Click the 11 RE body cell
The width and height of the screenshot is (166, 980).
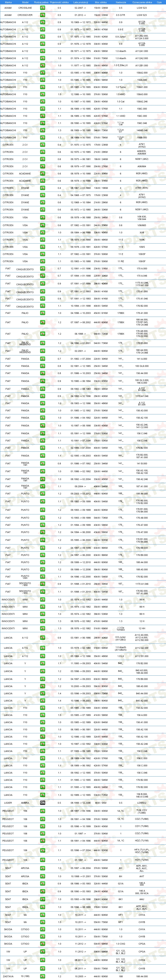[121, 261]
